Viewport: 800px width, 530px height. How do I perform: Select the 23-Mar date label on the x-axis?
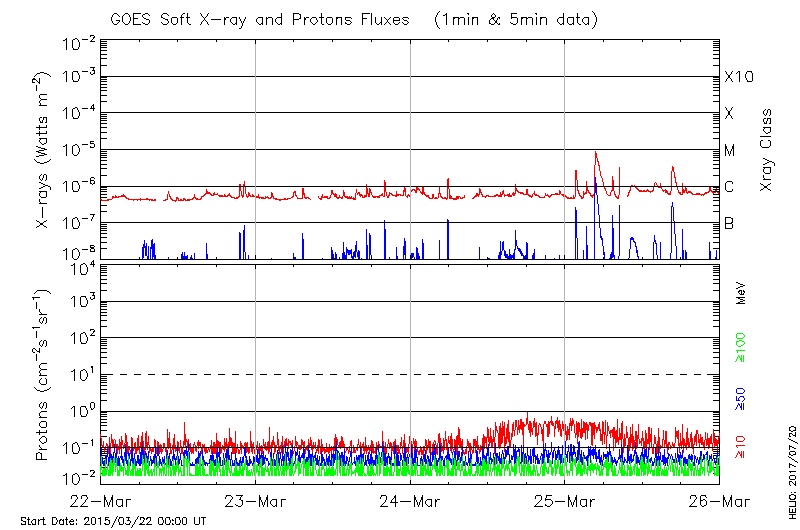coord(256,499)
